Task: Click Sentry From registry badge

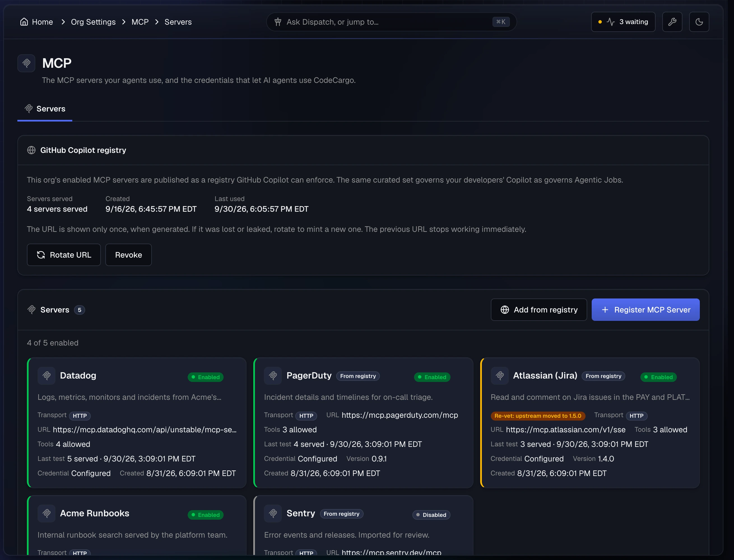Action: (342, 514)
